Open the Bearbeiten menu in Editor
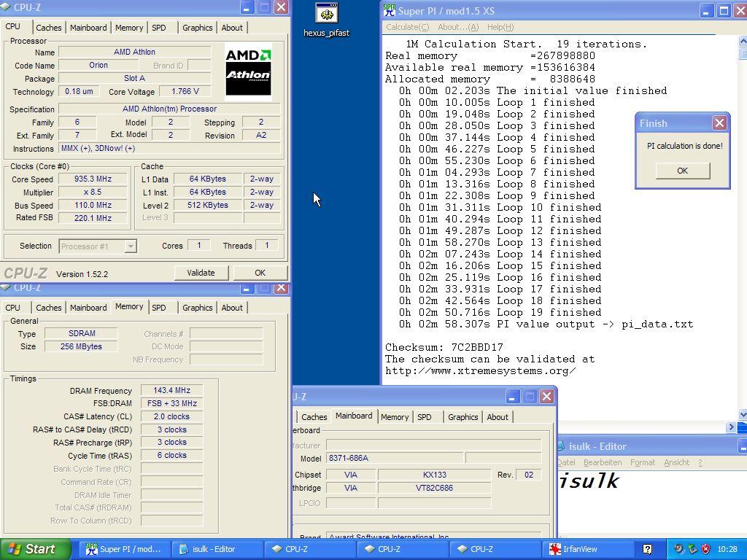 coord(603,462)
